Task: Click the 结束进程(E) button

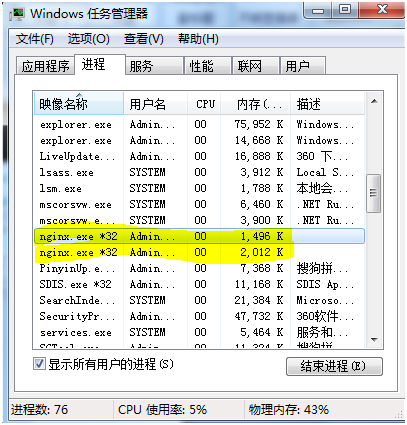Action: click(x=334, y=366)
